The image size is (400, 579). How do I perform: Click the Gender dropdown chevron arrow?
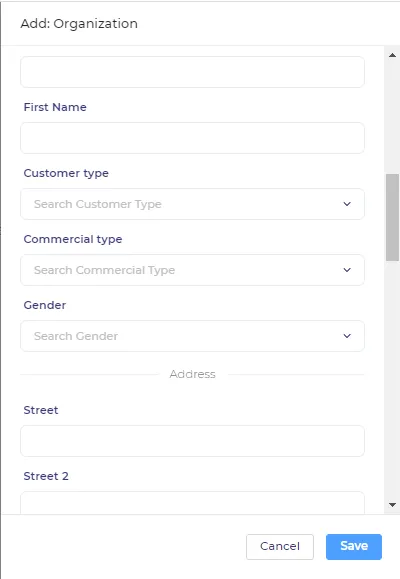(347, 336)
